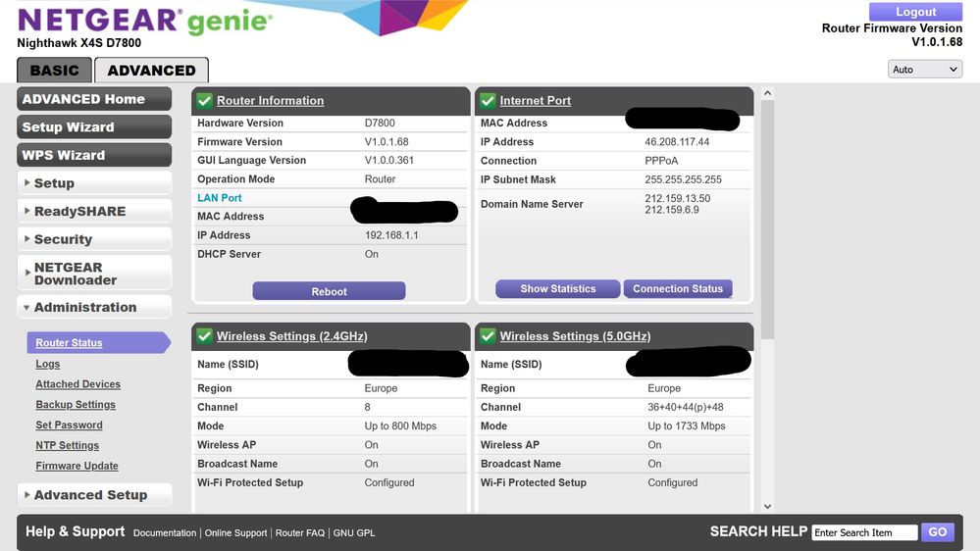Switch to the BASIC tab
980x551 pixels.
click(55, 71)
